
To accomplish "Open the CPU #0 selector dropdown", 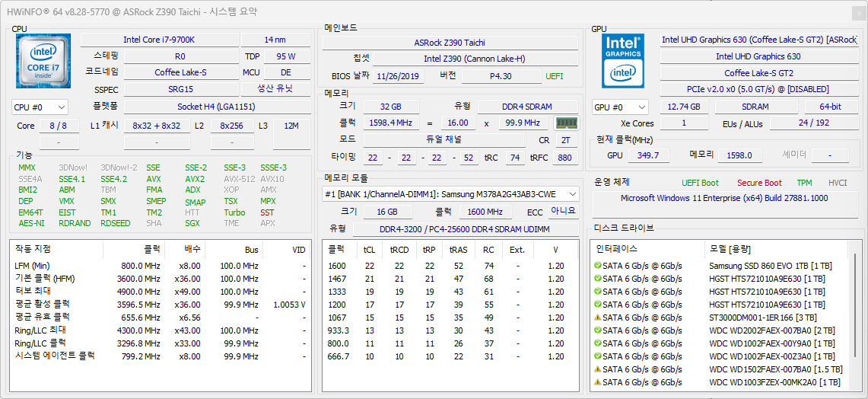I will pyautogui.click(x=40, y=107).
